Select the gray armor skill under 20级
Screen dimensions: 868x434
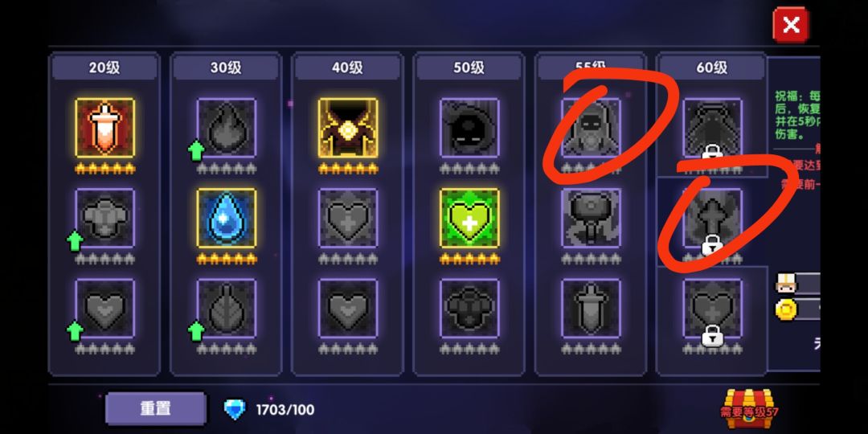[104, 218]
